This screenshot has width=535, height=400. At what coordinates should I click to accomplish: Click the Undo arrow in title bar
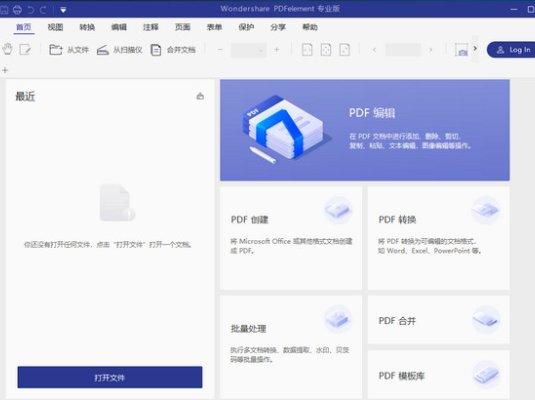[x=31, y=10]
